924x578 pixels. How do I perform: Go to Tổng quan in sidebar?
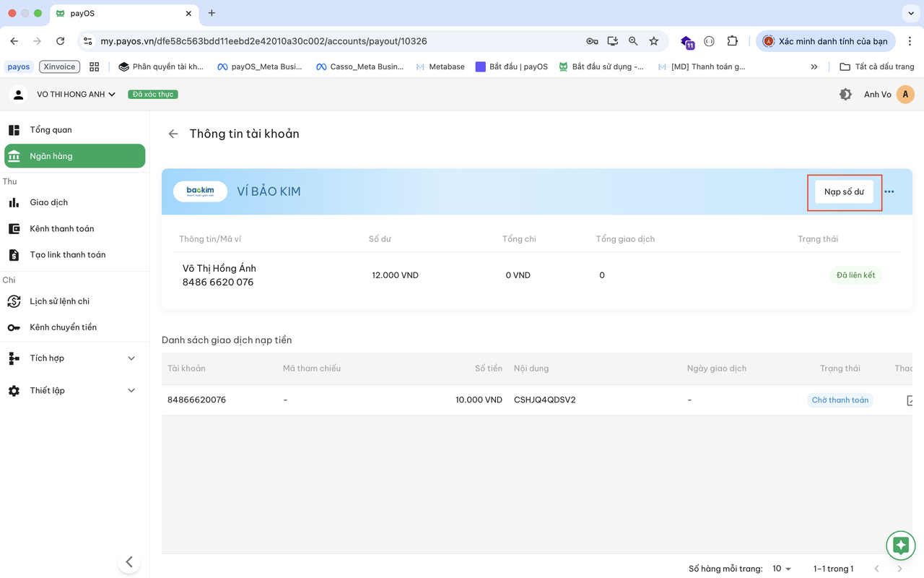(51, 130)
